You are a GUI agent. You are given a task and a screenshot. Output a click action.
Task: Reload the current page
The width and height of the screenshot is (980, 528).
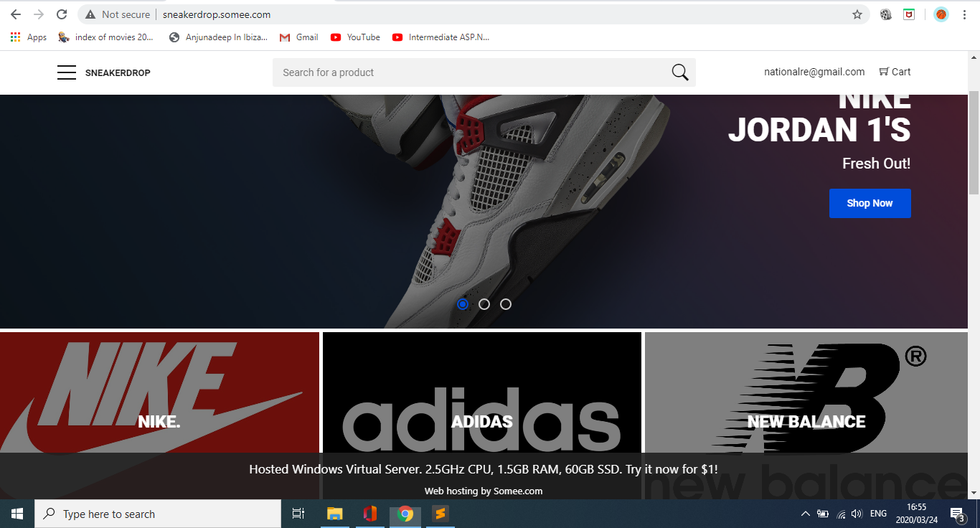tap(62, 14)
